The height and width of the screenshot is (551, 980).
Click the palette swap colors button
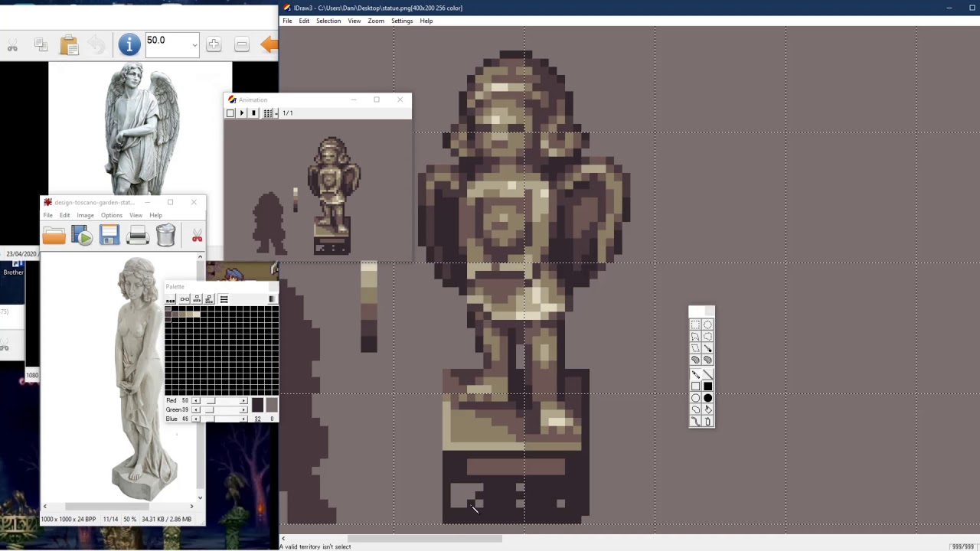(185, 298)
